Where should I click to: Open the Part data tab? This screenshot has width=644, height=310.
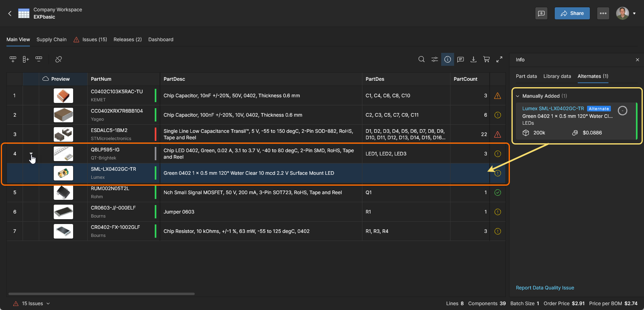pos(526,76)
